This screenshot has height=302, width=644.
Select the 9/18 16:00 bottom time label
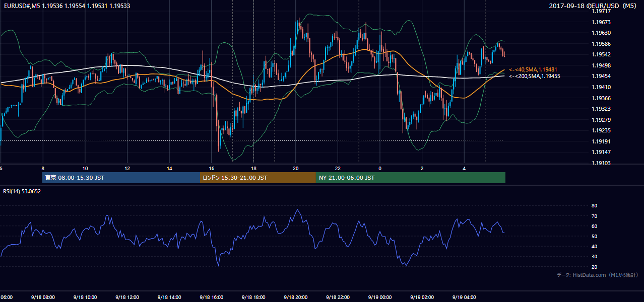pyautogui.click(x=211, y=297)
